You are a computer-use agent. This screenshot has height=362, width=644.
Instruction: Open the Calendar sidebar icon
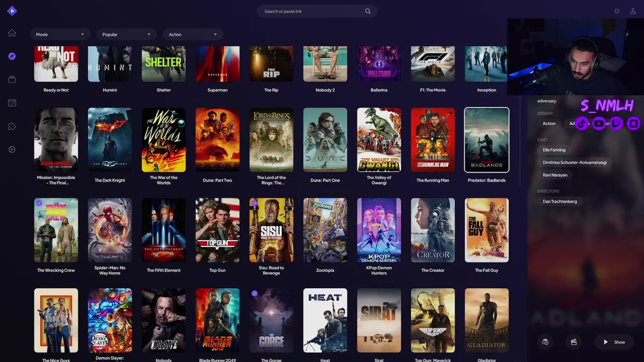tap(12, 103)
